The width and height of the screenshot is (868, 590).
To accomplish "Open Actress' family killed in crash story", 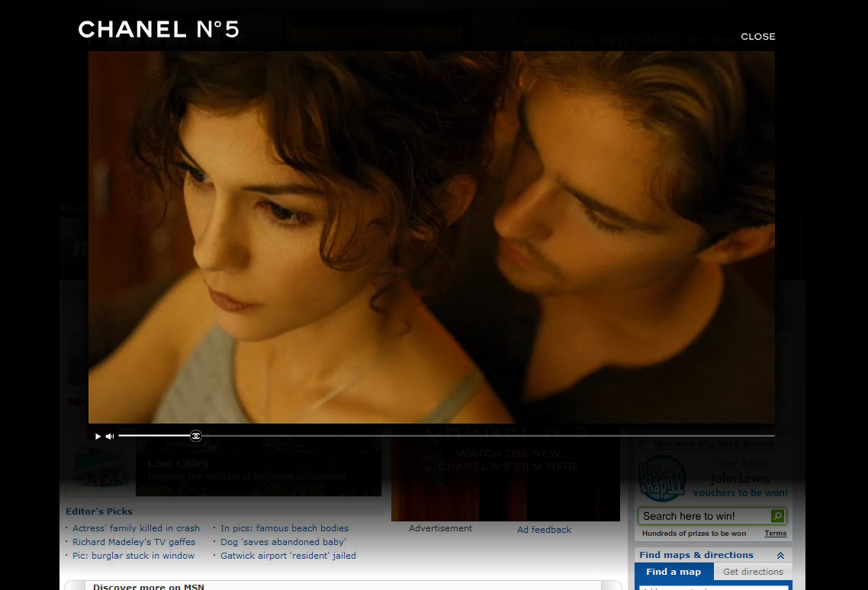I will click(x=136, y=528).
